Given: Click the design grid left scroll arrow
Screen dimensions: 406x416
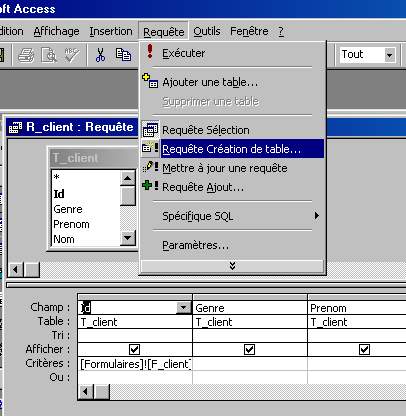Looking at the screenshot, I should 86,391.
